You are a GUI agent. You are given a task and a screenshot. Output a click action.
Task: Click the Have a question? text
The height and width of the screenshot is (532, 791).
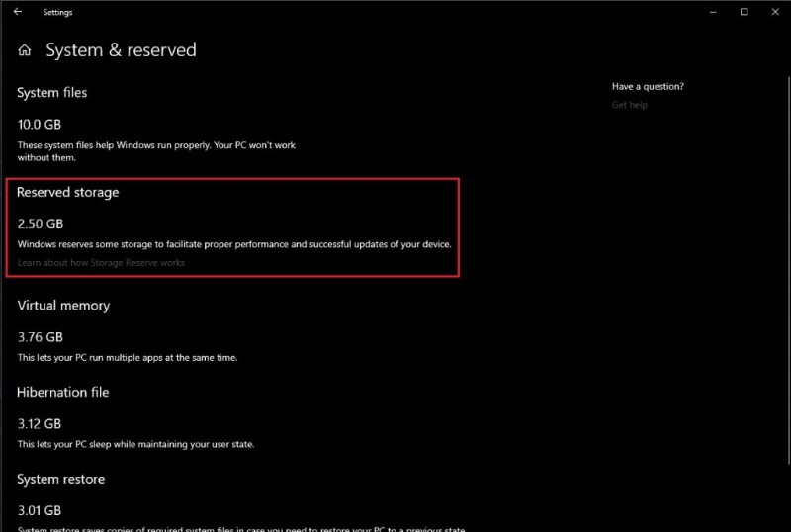tap(648, 87)
